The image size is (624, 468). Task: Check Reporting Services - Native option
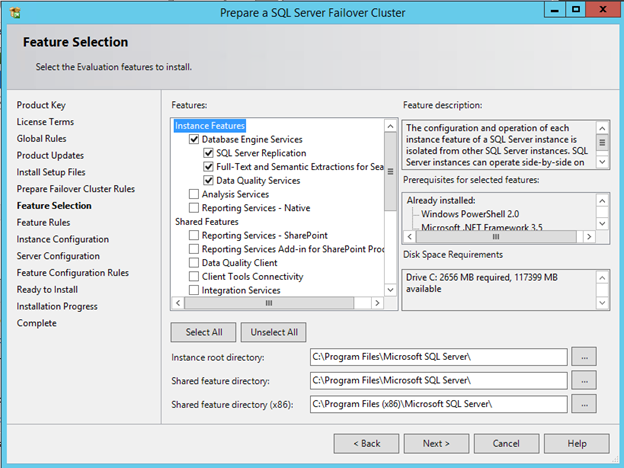click(194, 208)
